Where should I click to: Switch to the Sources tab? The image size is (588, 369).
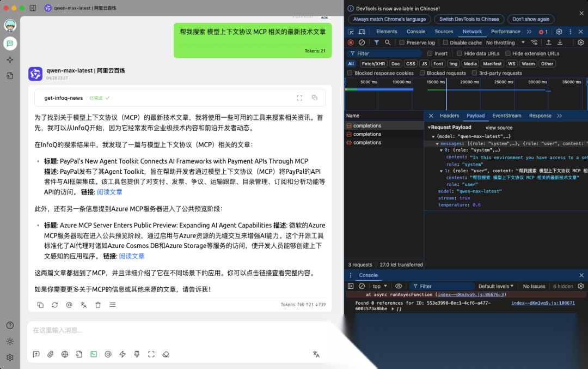click(x=444, y=32)
